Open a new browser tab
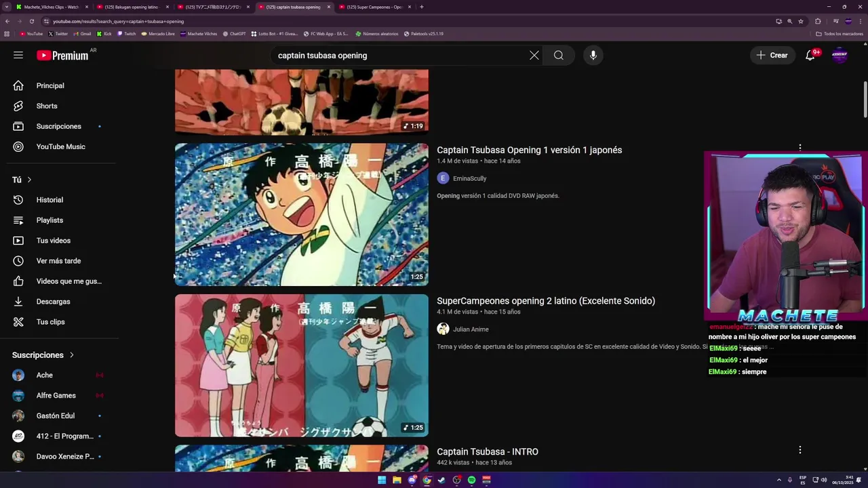Screen dimensions: 868x488 [422, 7]
